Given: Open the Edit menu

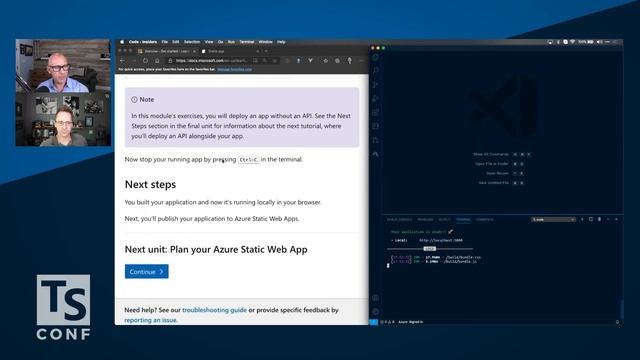Looking at the screenshot, I should [x=176, y=42].
